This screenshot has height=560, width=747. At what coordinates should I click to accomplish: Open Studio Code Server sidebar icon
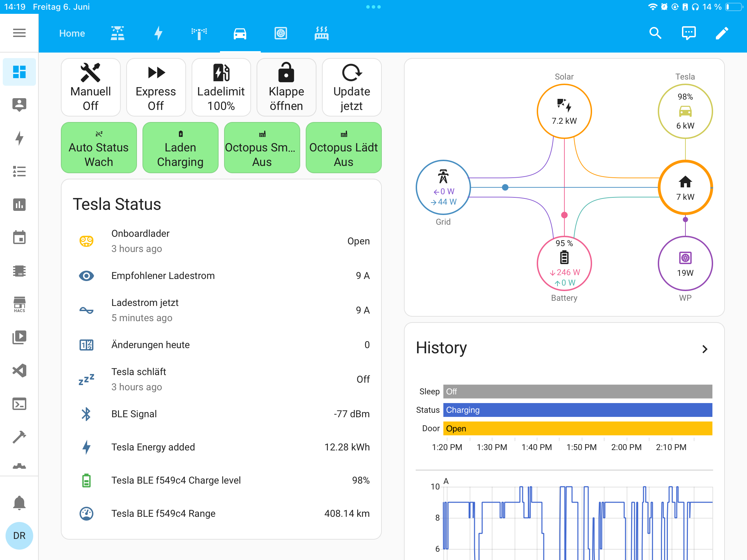click(19, 371)
